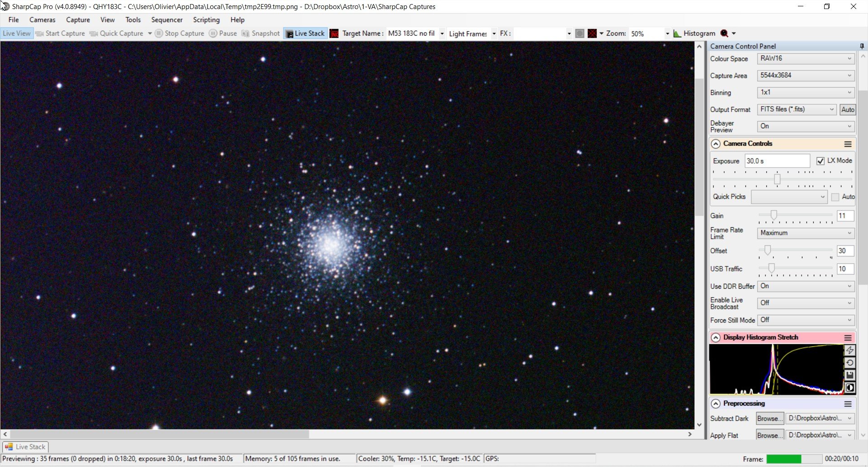
Task: Open the Histogram tool in toolbar
Action: (x=694, y=33)
